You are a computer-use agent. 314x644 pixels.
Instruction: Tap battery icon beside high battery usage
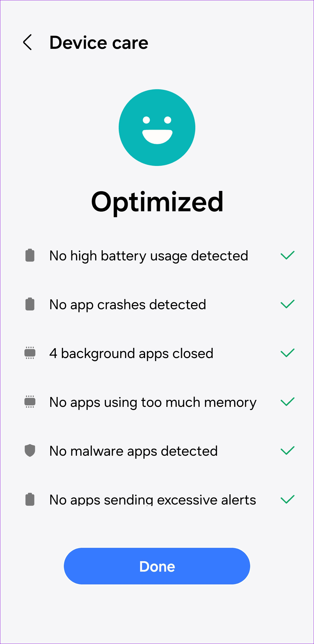click(x=30, y=255)
